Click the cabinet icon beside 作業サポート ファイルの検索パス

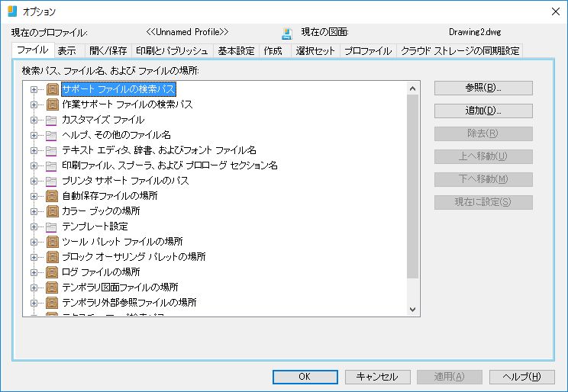point(53,104)
